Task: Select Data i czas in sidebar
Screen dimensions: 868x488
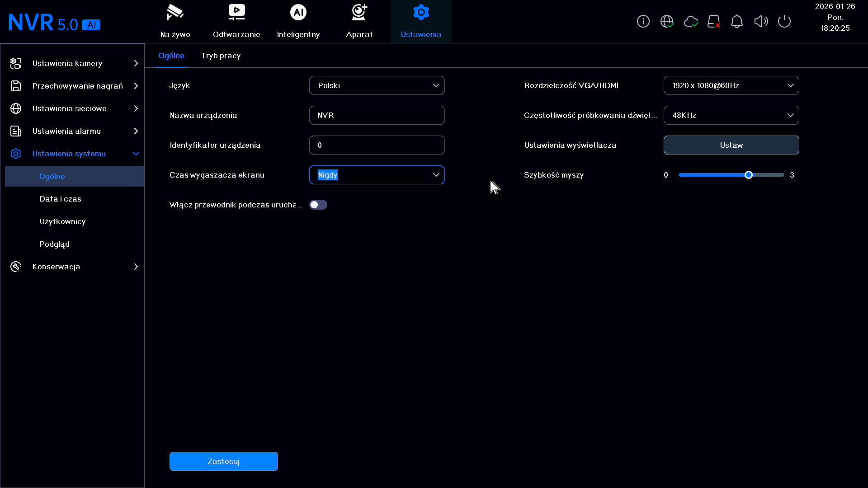Action: pos(61,199)
